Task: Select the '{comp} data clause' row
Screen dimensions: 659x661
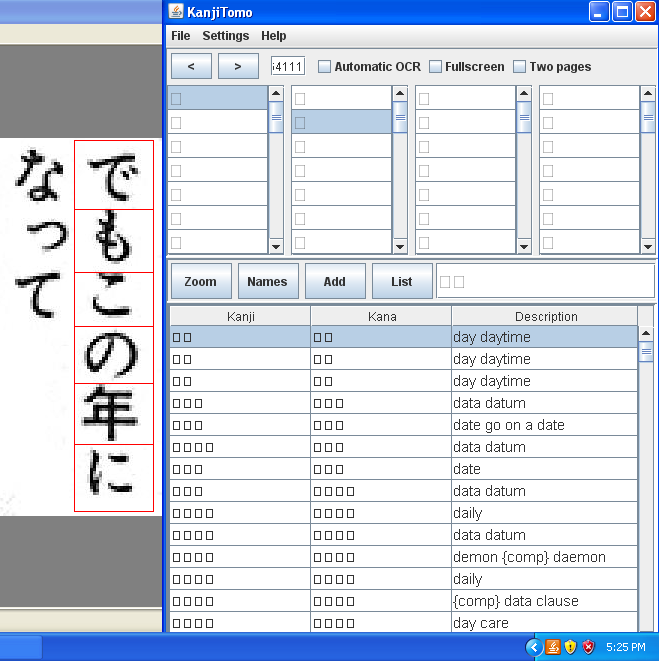Action: coord(403,601)
